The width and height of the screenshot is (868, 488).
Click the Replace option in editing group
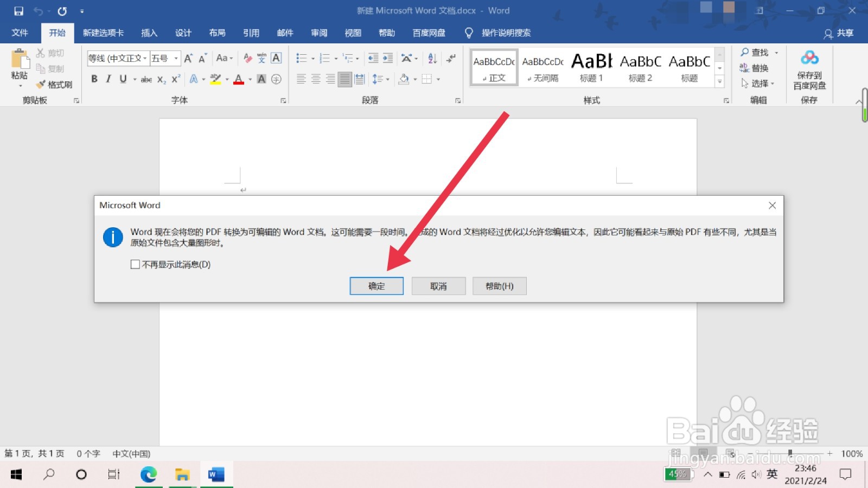(x=754, y=68)
